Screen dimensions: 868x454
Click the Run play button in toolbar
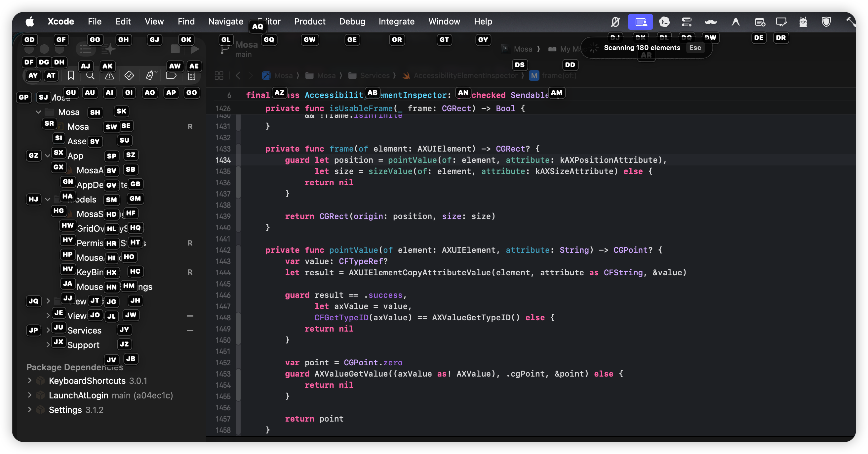194,49
